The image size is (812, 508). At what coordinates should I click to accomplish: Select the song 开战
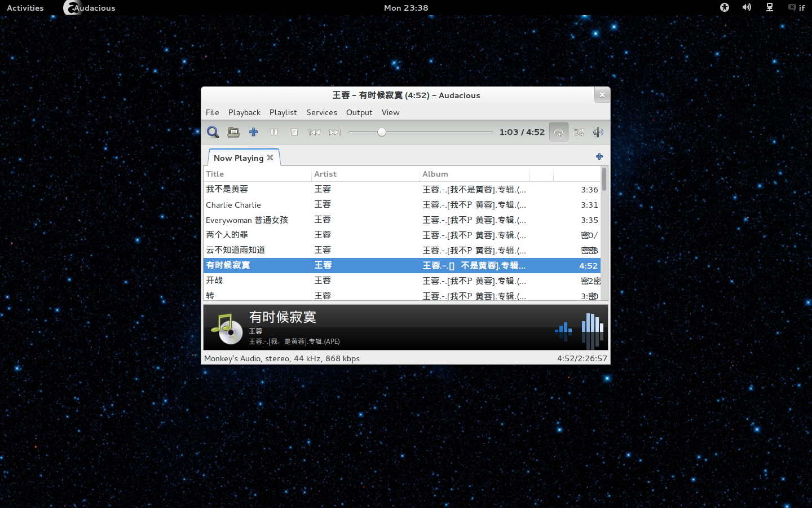[x=214, y=281]
